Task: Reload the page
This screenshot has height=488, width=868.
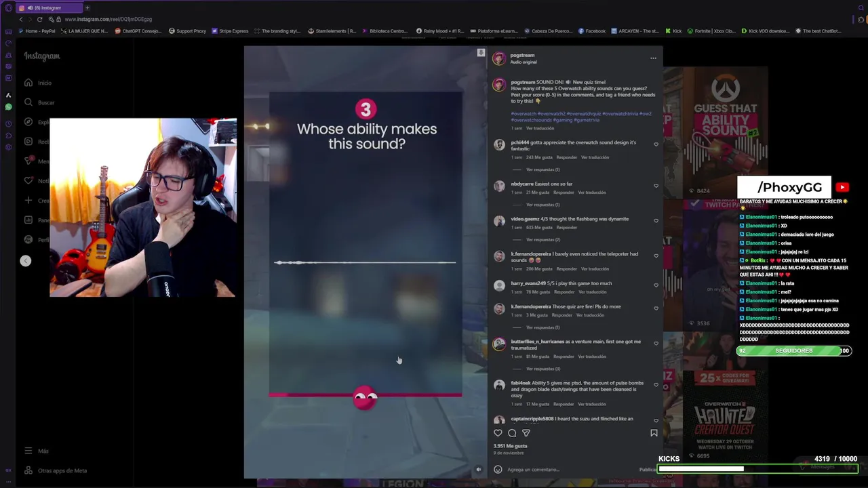Action: click(x=39, y=19)
